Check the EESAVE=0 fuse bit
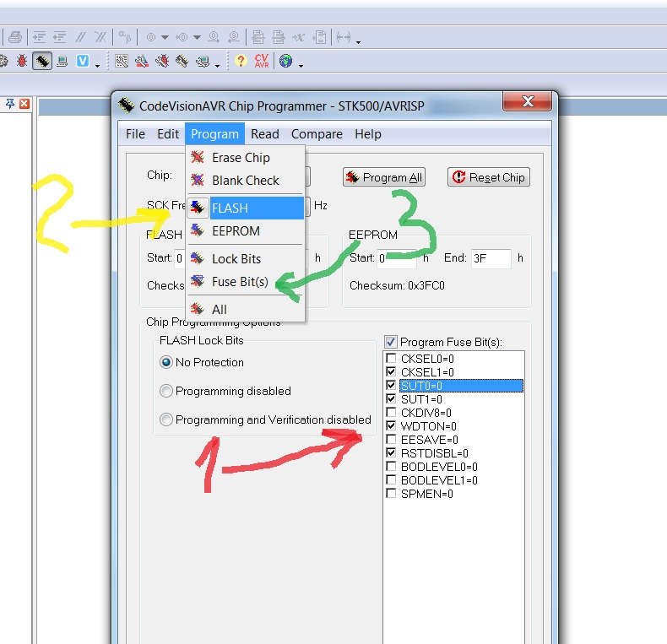This screenshot has width=667, height=644. (x=391, y=440)
